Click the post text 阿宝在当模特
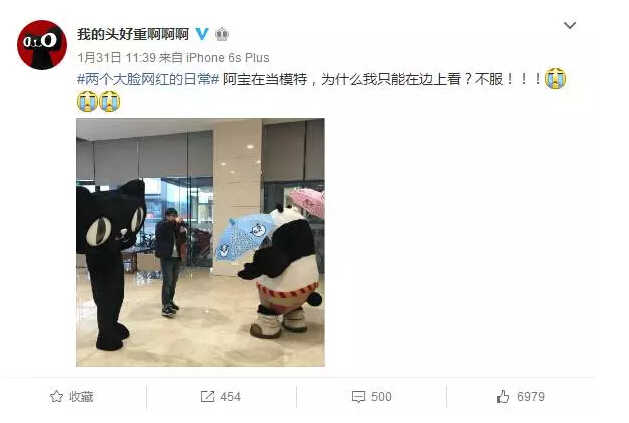This screenshot has width=629, height=423. 265,79
